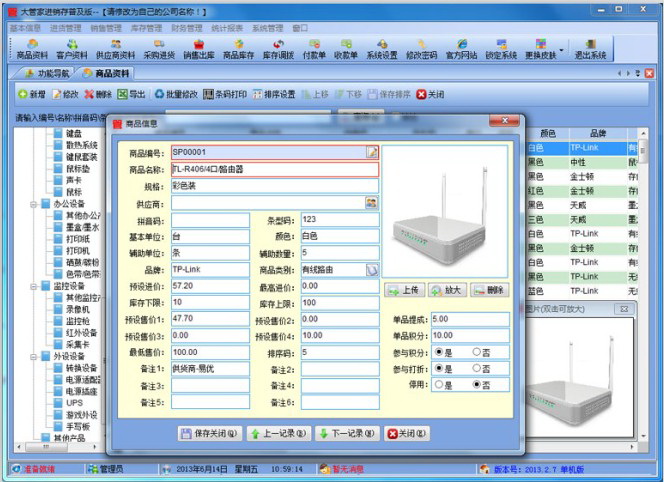
Task: Select 否 for 停用
Action: coord(476,385)
